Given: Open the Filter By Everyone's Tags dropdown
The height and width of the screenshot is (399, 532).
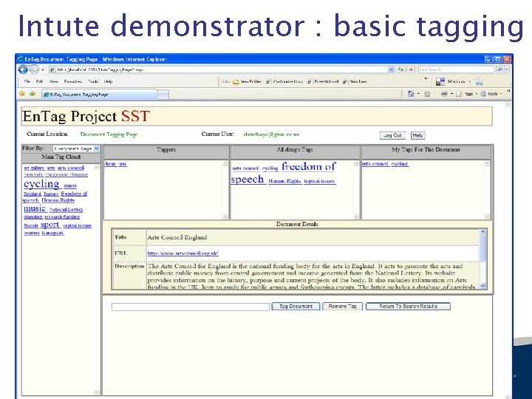Looking at the screenshot, I should [x=76, y=149].
